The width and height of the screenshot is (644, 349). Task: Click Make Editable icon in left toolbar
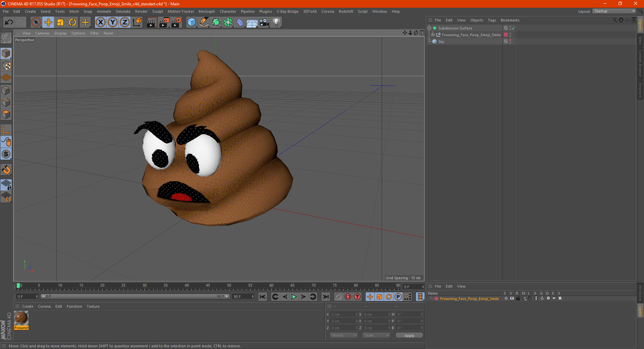coord(6,38)
